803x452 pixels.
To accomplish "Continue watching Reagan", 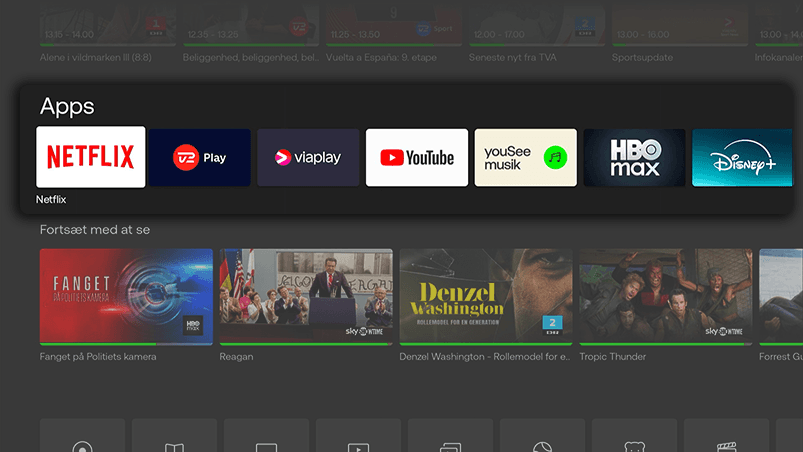I will (x=306, y=296).
